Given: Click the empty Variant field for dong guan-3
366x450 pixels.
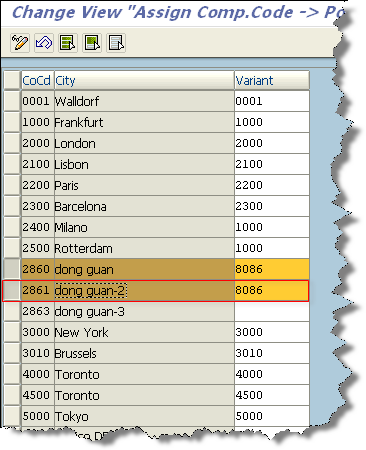Looking at the screenshot, I should click(x=272, y=311).
